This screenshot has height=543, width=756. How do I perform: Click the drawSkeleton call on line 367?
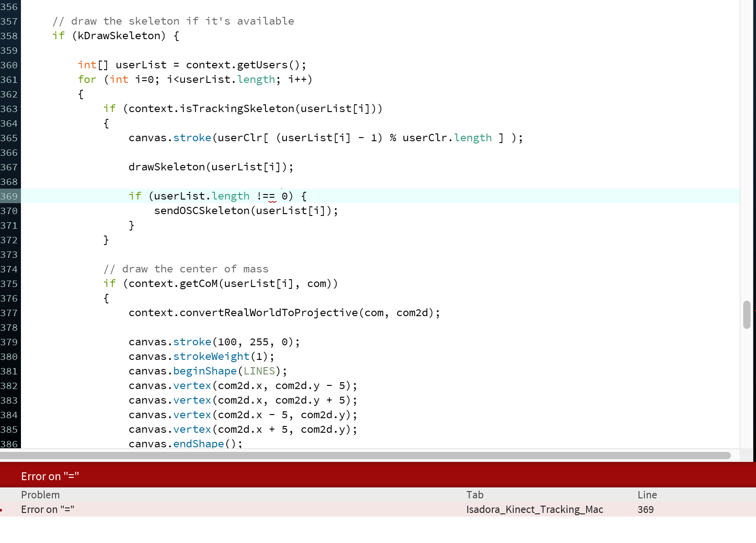point(211,167)
